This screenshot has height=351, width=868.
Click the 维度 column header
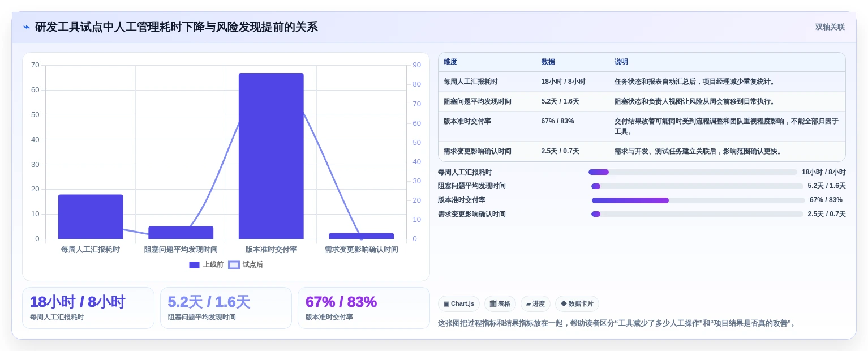[x=450, y=62]
